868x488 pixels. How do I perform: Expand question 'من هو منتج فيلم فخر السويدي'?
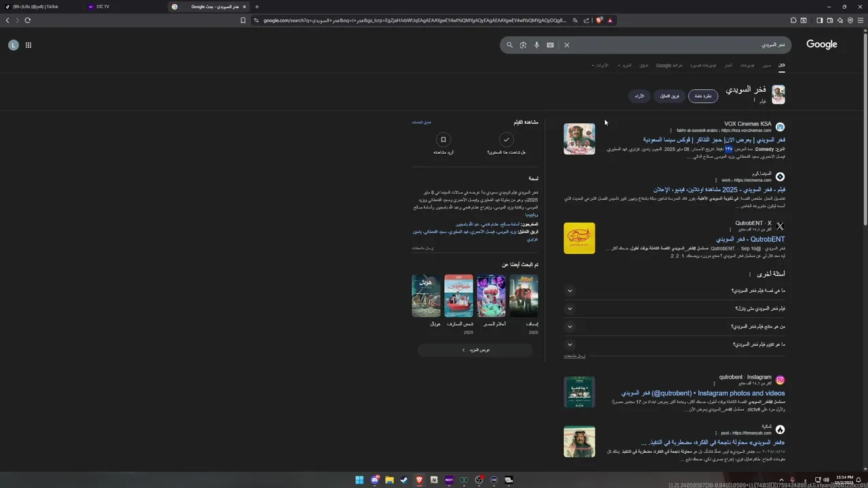coord(570,327)
